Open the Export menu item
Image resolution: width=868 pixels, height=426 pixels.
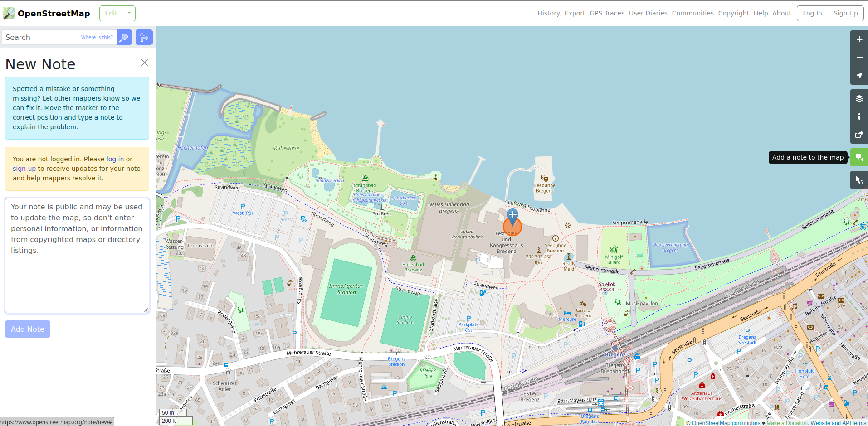(x=575, y=13)
